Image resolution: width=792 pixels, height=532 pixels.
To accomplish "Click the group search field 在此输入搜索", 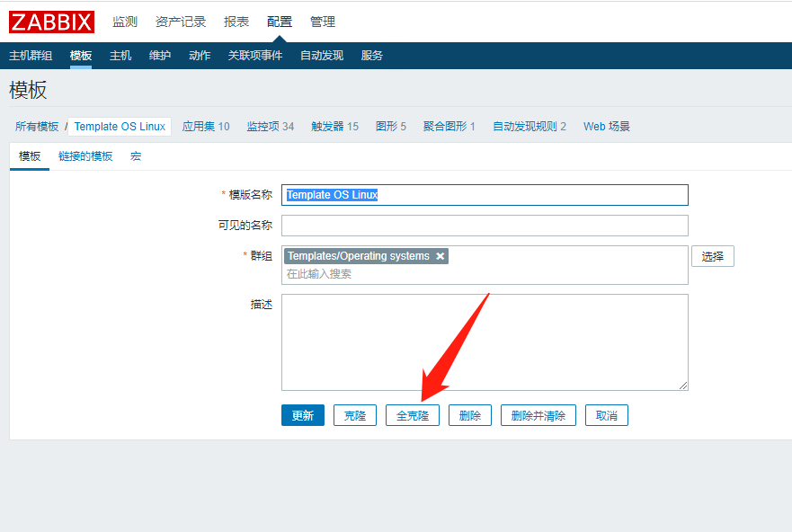I will coord(485,274).
